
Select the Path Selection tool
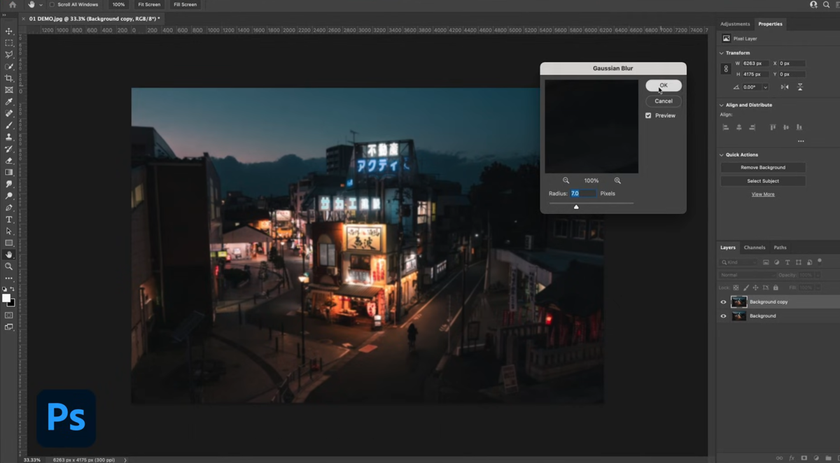click(x=9, y=232)
